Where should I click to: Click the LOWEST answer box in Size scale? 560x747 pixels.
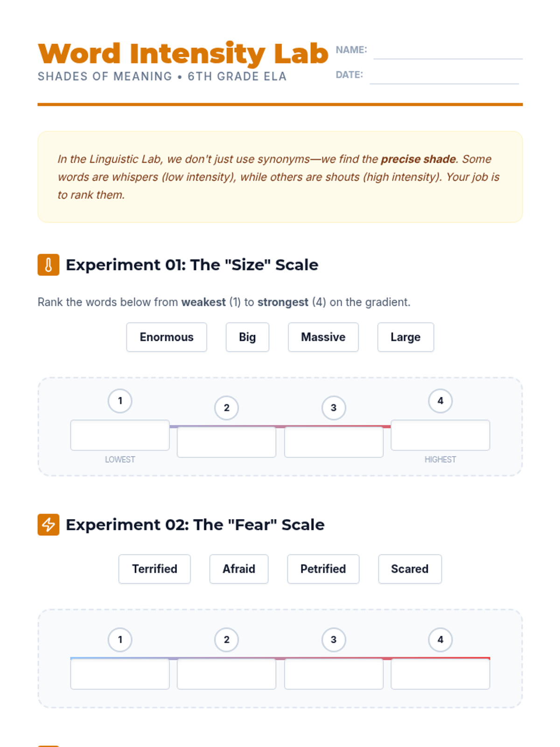point(120,435)
